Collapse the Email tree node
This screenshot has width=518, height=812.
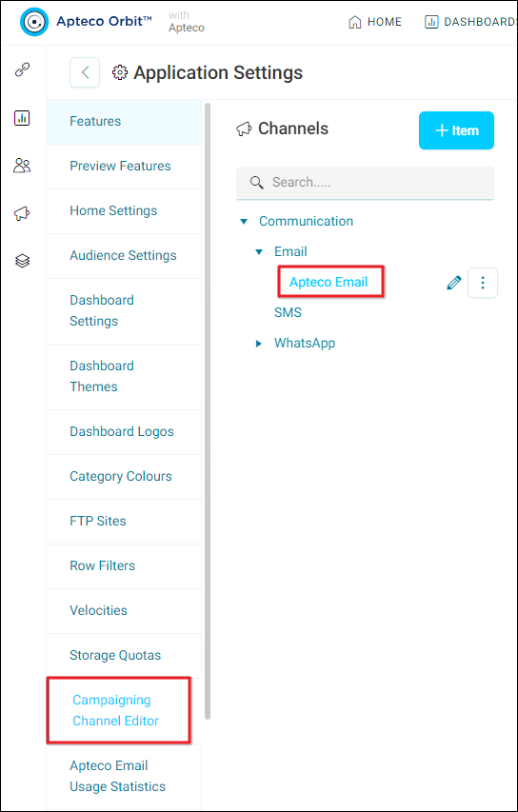259,252
